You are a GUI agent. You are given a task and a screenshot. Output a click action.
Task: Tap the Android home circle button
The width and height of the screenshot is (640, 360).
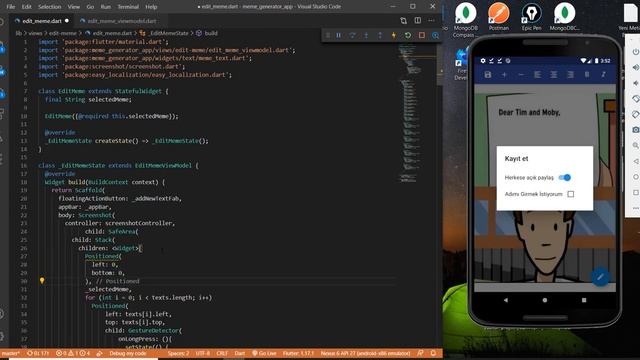544,300
